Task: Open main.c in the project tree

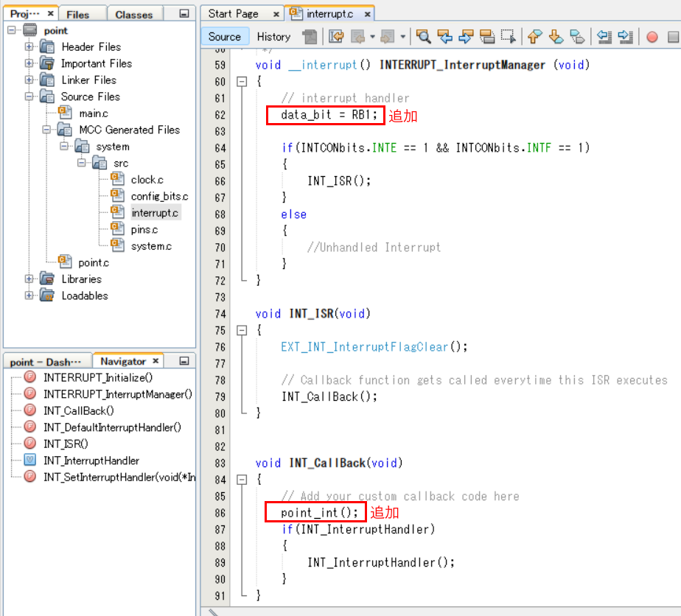Action: point(94,113)
